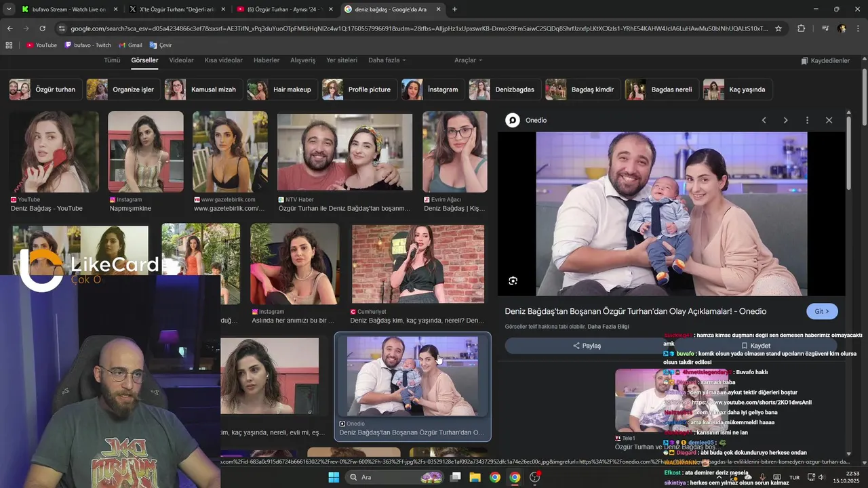Open the Kaydedilenler saved items

(x=825, y=60)
